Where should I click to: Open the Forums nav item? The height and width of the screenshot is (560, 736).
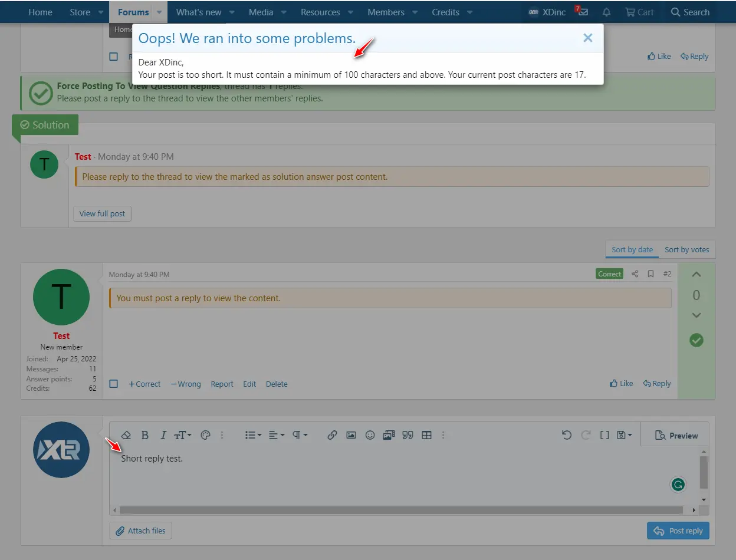133,12
